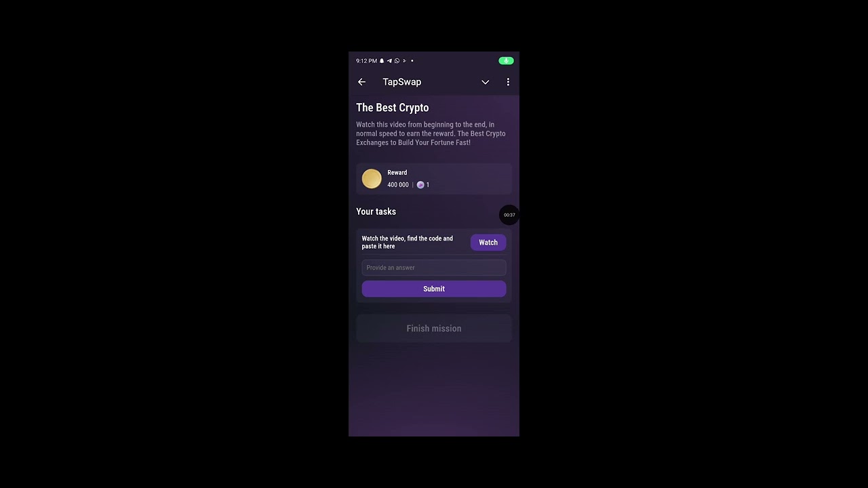Viewport: 868px width, 488px height.
Task: Tap the green microphone indicator pill
Action: pos(506,61)
